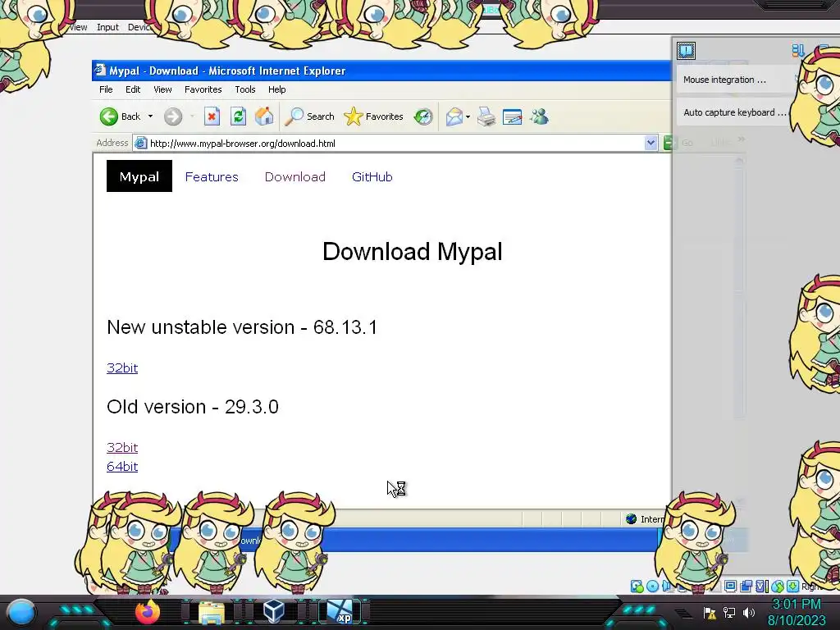Click into the Address URL field
Screen dimensions: 840x630
pos(396,143)
